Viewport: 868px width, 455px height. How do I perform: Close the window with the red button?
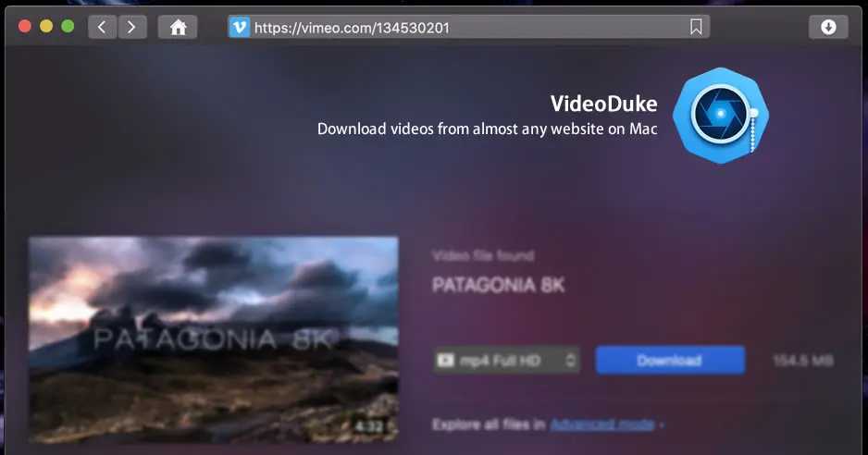pos(25,27)
